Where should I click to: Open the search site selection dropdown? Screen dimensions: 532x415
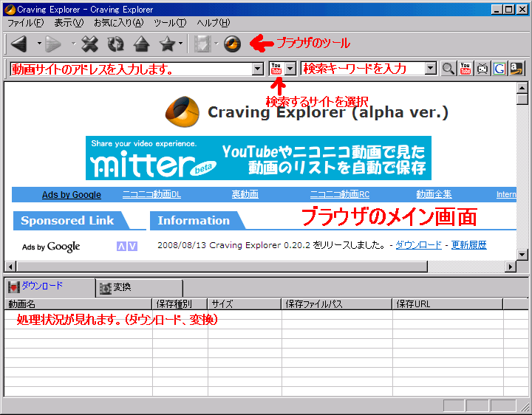[290, 69]
